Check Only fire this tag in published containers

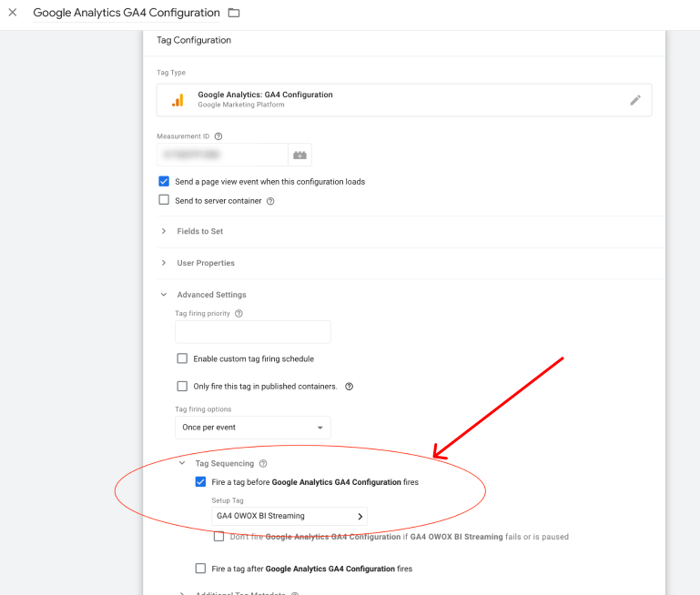(x=182, y=387)
